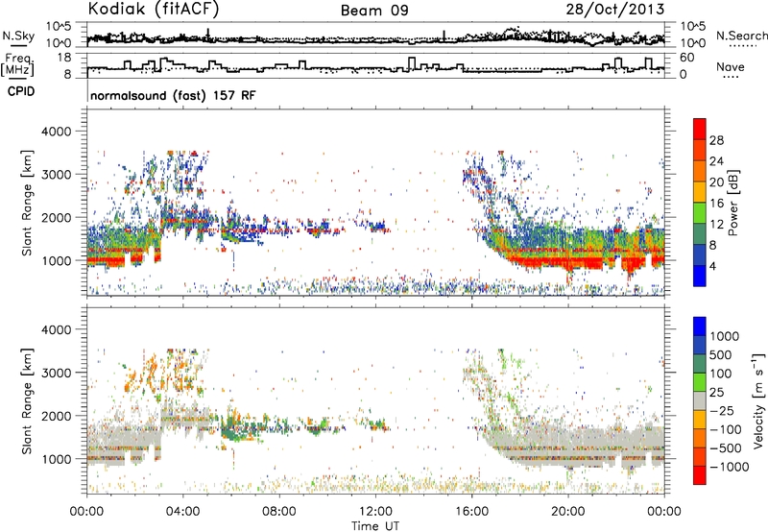Click the 'Time UT' axis label
Viewport: 768px width, 532px height.
[375, 526]
